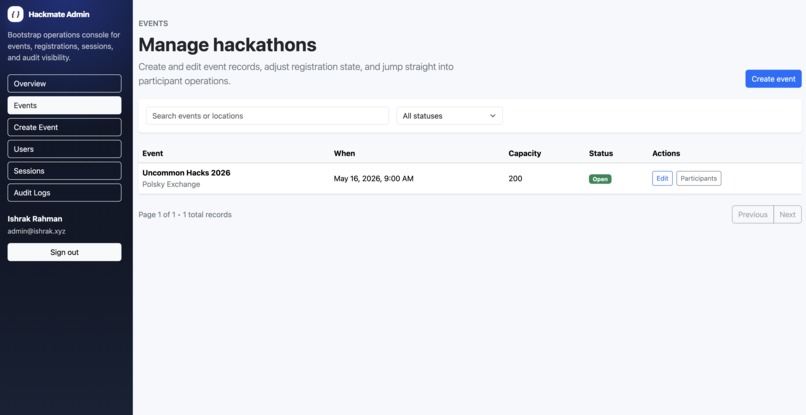The image size is (806, 415).
Task: Click the Manage hackathons heading
Action: [x=227, y=45]
